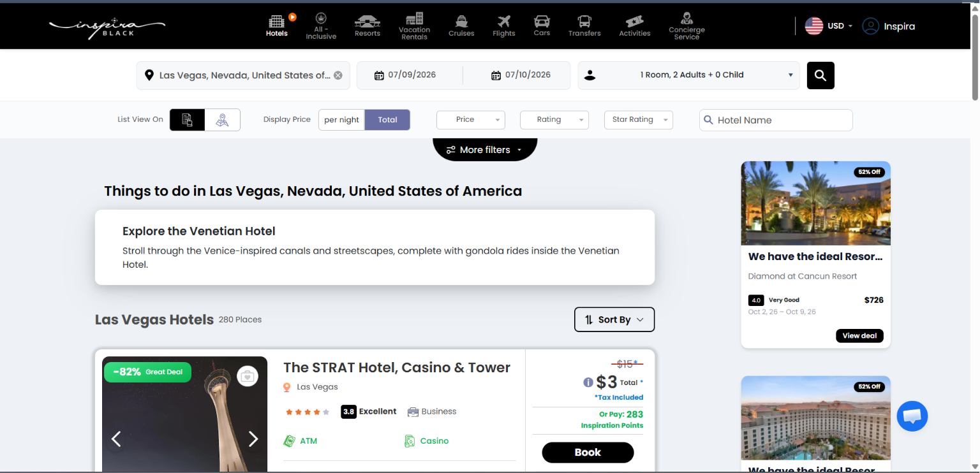Open the All-Inclusive section icon
980x473 pixels.
(x=321, y=18)
